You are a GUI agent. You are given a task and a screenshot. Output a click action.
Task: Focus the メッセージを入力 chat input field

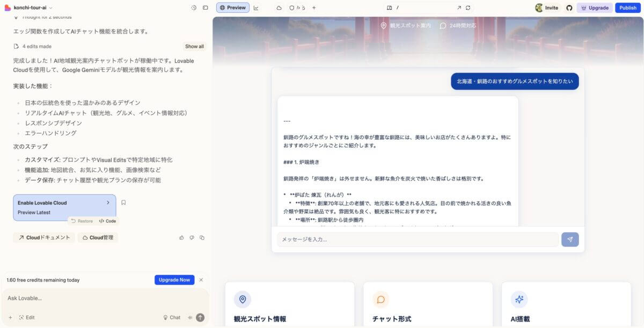417,239
